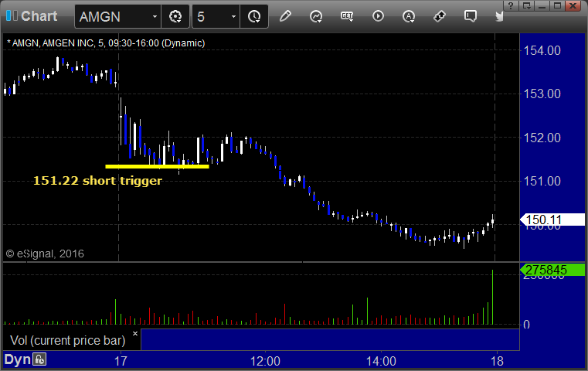Click the bar replay play icon

coord(378,16)
